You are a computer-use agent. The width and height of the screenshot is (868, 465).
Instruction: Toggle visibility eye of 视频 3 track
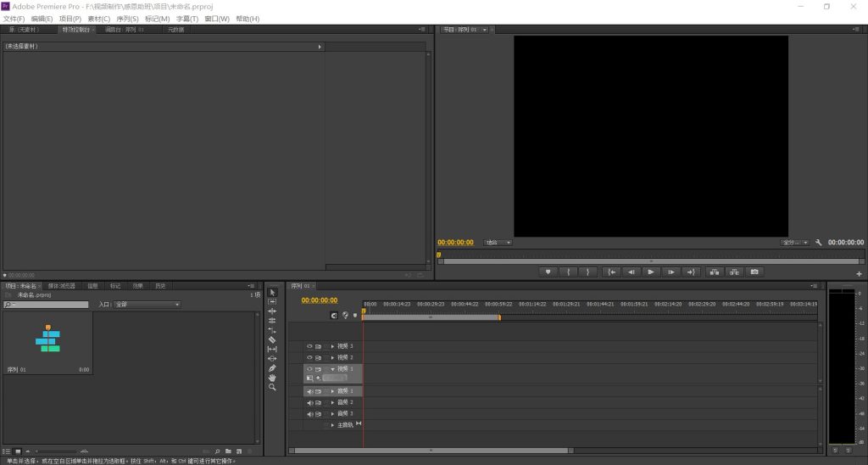[310, 346]
